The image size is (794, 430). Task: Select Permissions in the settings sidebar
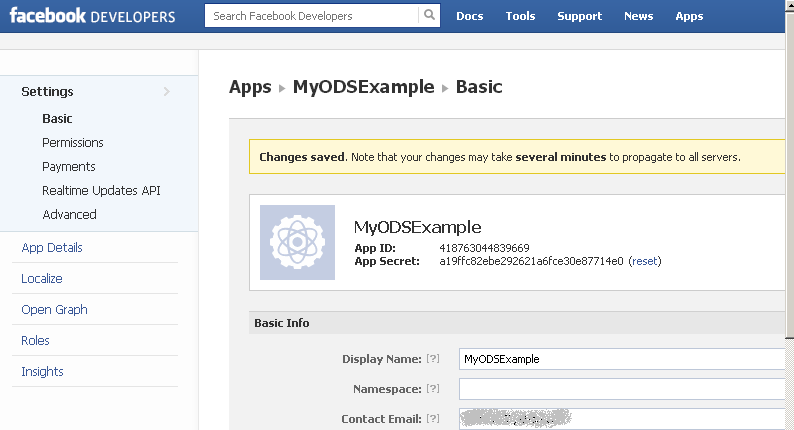point(73,143)
